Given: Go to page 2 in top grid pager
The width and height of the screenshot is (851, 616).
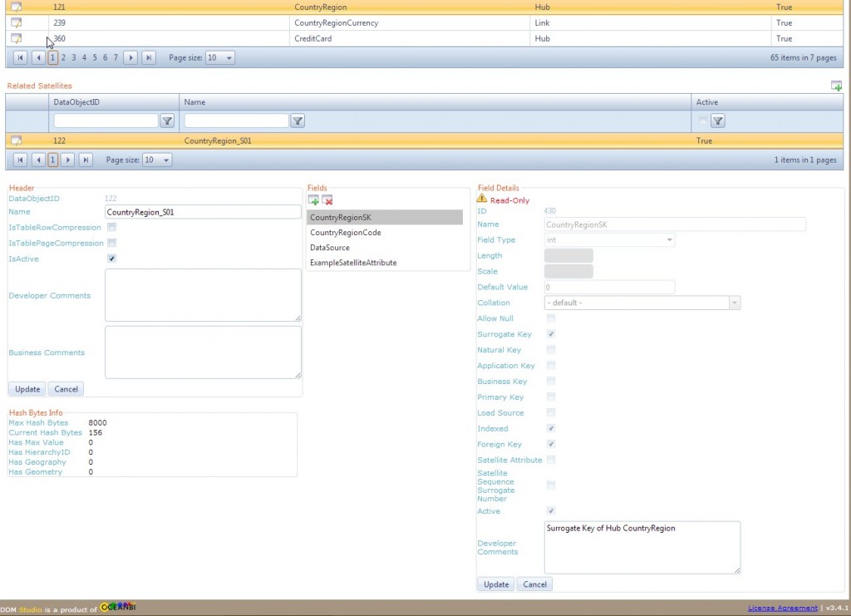Looking at the screenshot, I should 63,57.
